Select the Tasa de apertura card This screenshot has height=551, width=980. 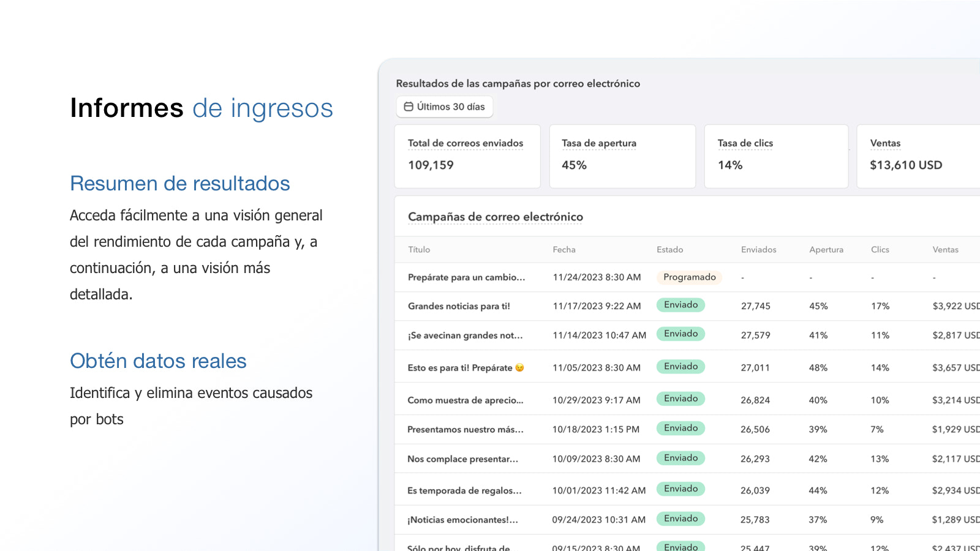[622, 156]
